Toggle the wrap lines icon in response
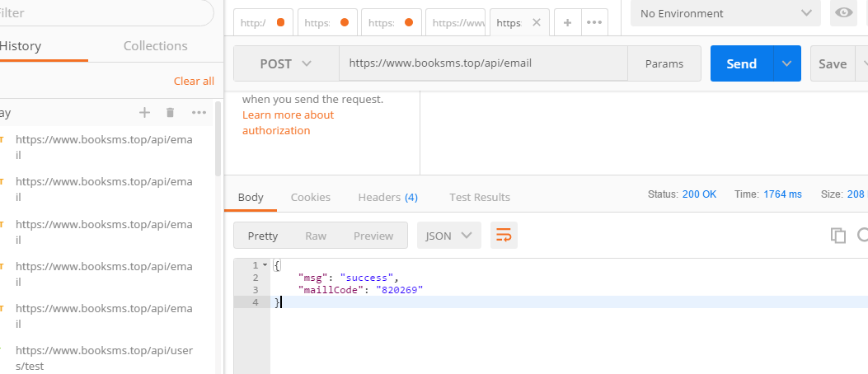The width and height of the screenshot is (868, 374). (x=504, y=236)
